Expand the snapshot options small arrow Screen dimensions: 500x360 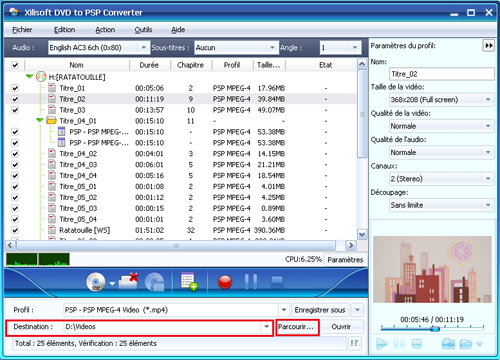(479, 344)
